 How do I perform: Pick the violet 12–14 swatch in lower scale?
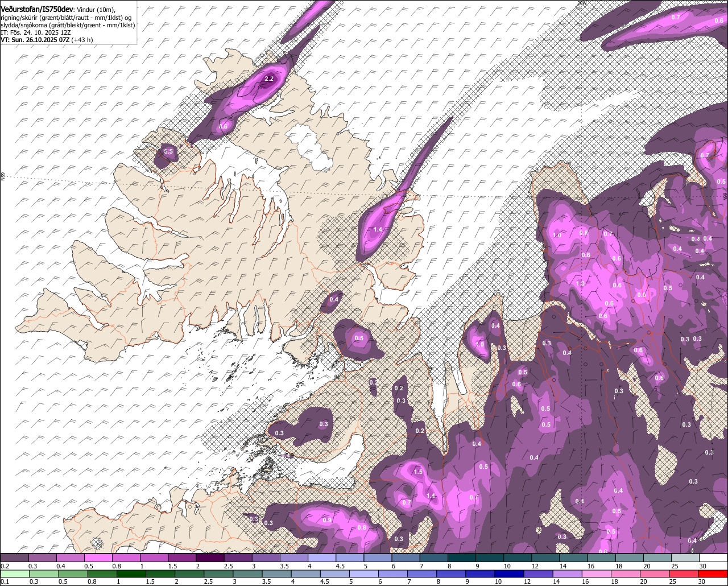(538, 573)
